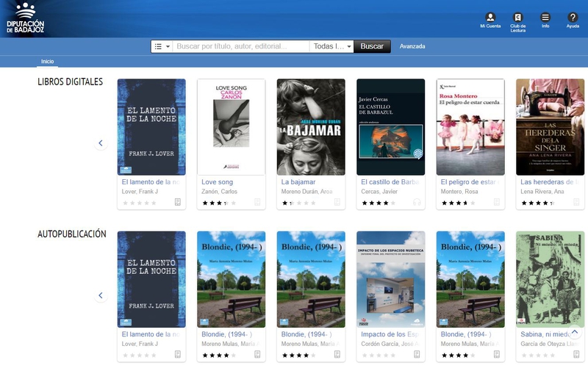This screenshot has height=368, width=588.
Task: Open the 'Impacto de los Esp' title link
Action: [x=390, y=334]
